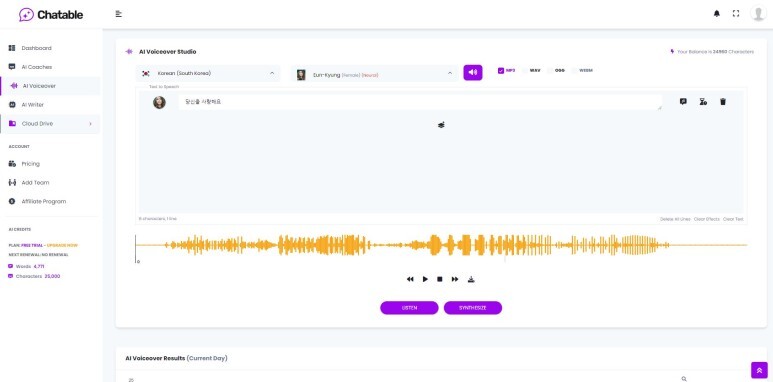
Task: Add a new text line with layers icon
Action: pyautogui.click(x=441, y=125)
